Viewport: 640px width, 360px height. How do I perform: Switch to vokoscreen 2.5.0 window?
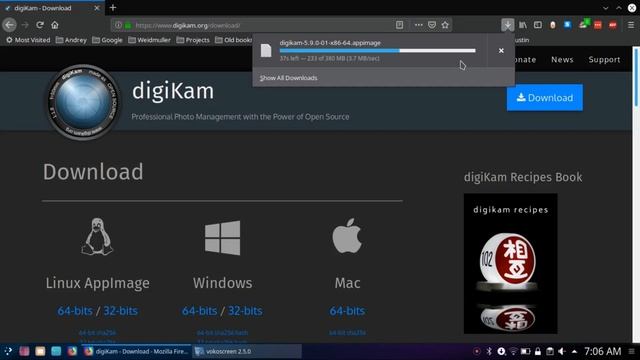[247, 351]
